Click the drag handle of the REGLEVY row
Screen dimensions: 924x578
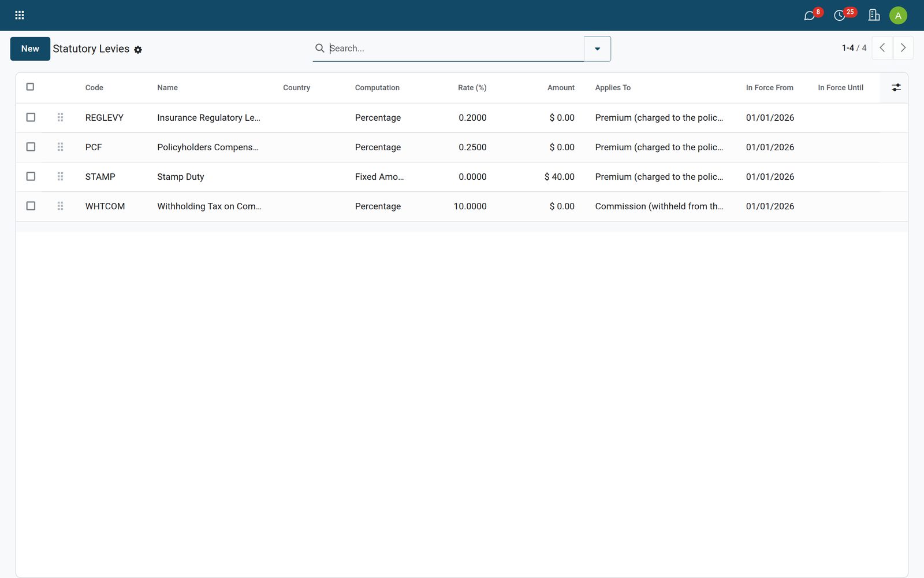pyautogui.click(x=60, y=117)
